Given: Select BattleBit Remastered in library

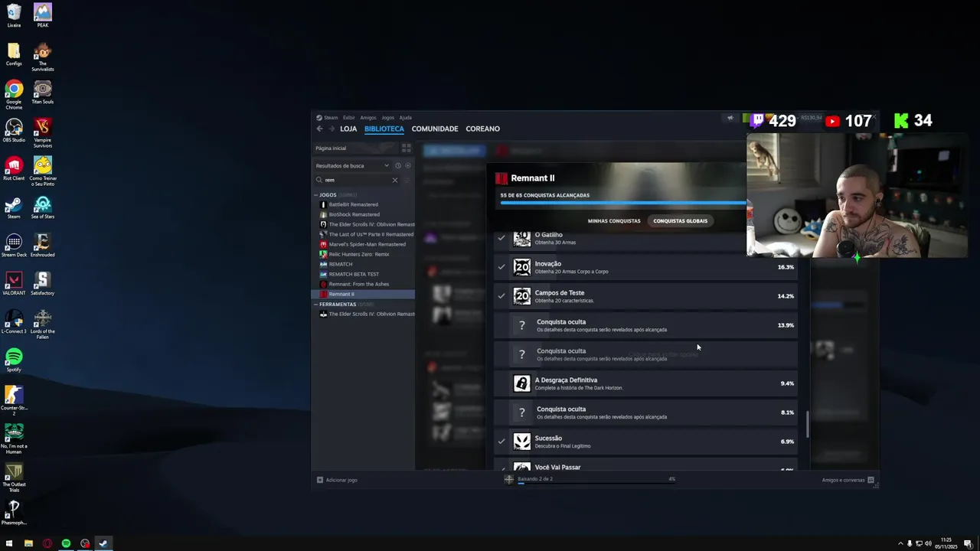Looking at the screenshot, I should 353,204.
